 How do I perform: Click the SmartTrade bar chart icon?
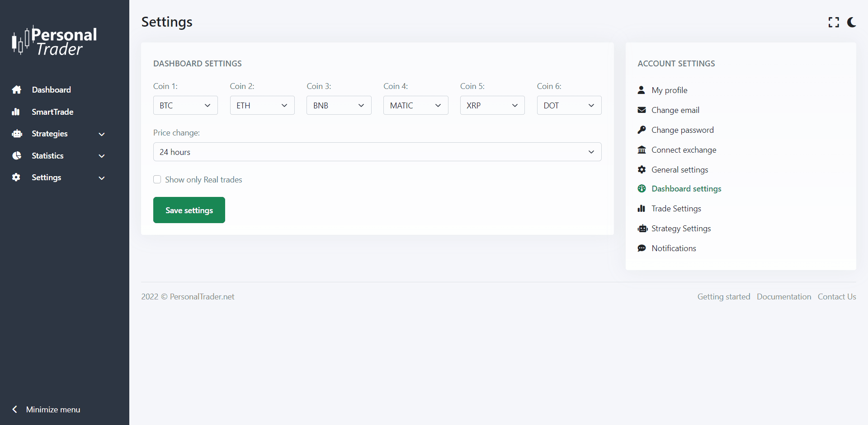[x=16, y=112]
